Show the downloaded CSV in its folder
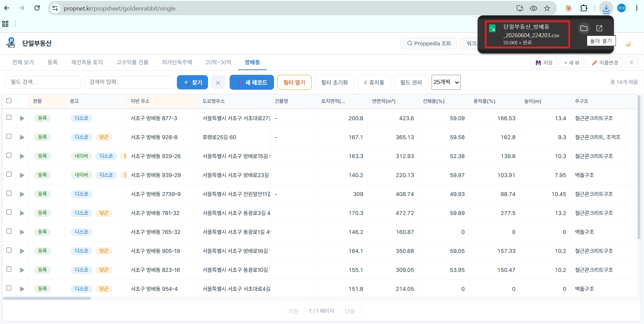The width and height of the screenshot is (644, 324). point(584,28)
